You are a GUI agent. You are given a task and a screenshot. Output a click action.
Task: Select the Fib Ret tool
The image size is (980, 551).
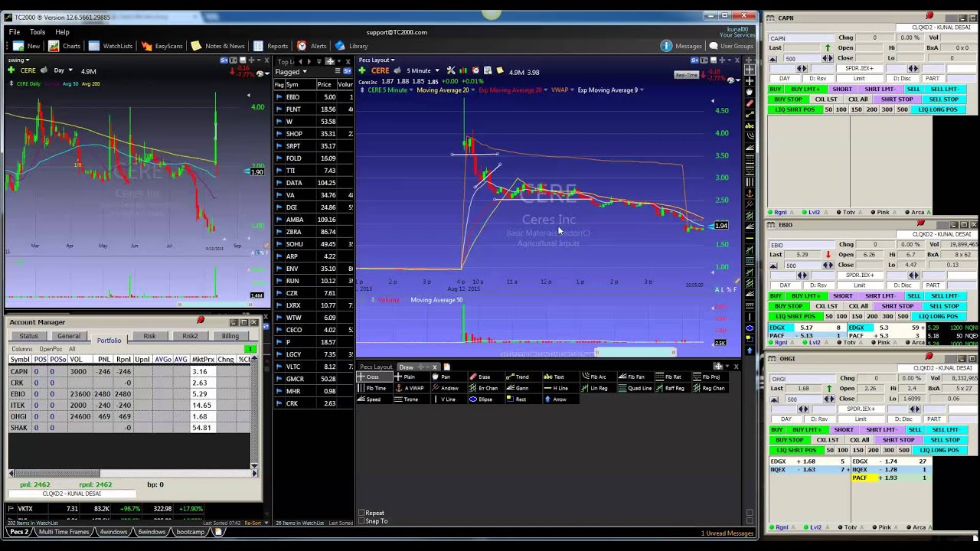click(673, 377)
